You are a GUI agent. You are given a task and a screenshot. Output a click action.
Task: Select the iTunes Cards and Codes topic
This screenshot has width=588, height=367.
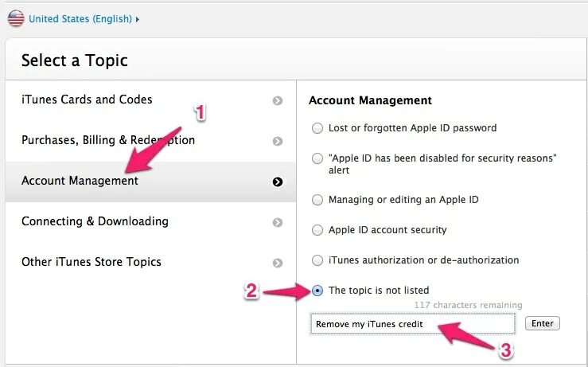[150, 100]
